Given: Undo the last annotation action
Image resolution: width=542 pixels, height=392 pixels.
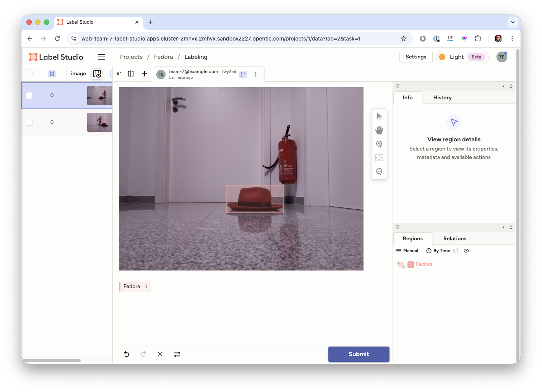Looking at the screenshot, I should [x=127, y=354].
